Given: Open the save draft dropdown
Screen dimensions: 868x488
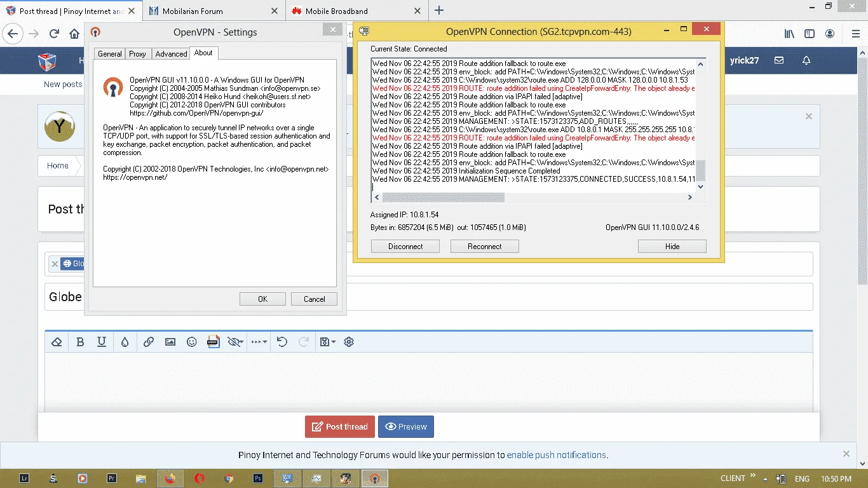Looking at the screenshot, I should click(327, 342).
